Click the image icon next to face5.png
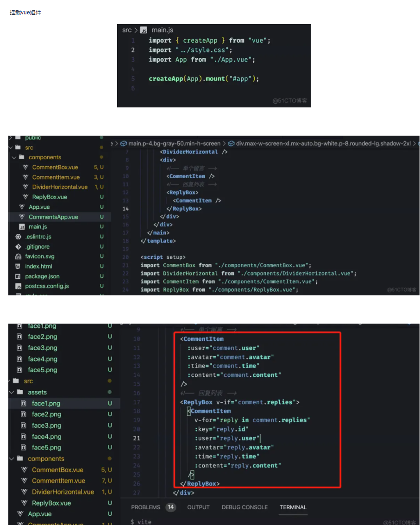Image resolution: width=420 pixels, height=525 pixels. [25, 447]
